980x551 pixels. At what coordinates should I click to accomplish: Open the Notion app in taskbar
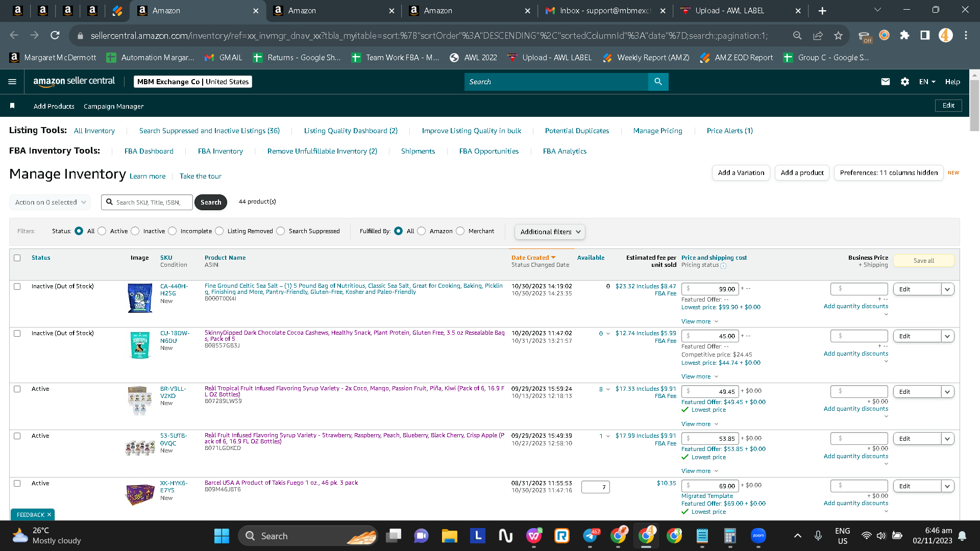[505, 536]
